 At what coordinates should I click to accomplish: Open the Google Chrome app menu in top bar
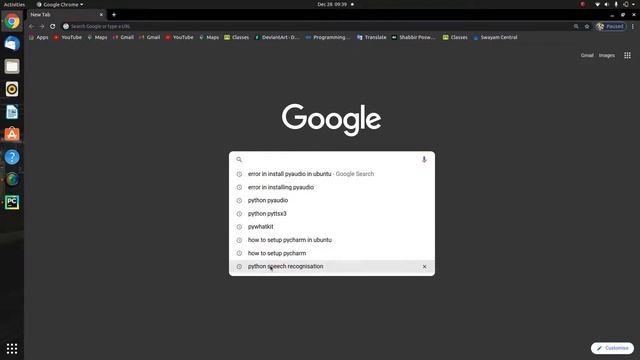coord(60,4)
